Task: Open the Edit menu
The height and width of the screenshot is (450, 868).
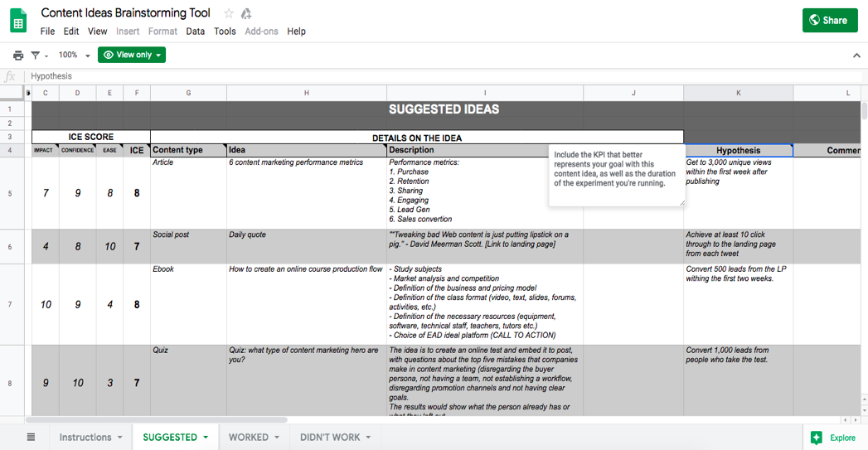Action: (70, 31)
